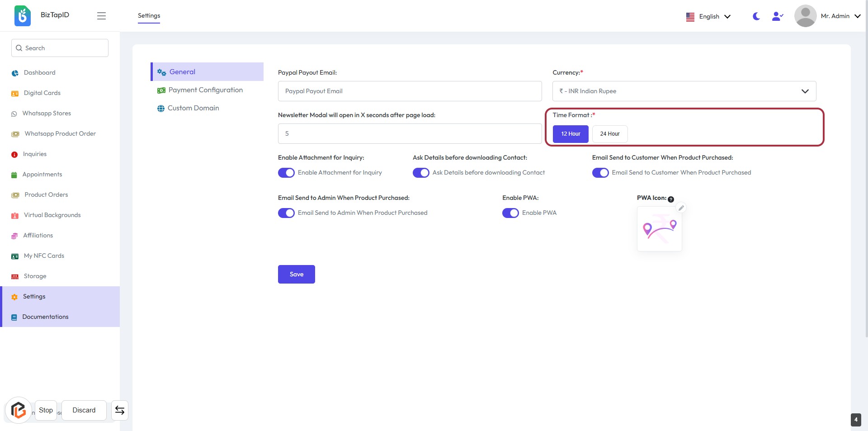Turn off the Enable PWA switch

tap(510, 213)
